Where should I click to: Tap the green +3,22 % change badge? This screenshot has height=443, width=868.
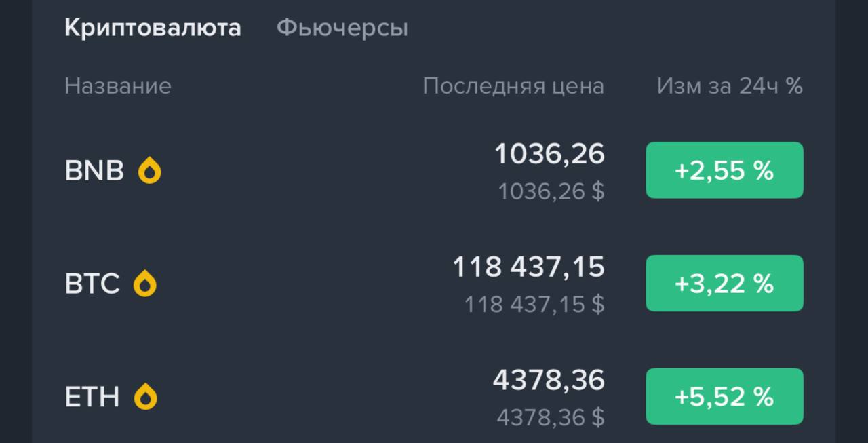point(724,284)
